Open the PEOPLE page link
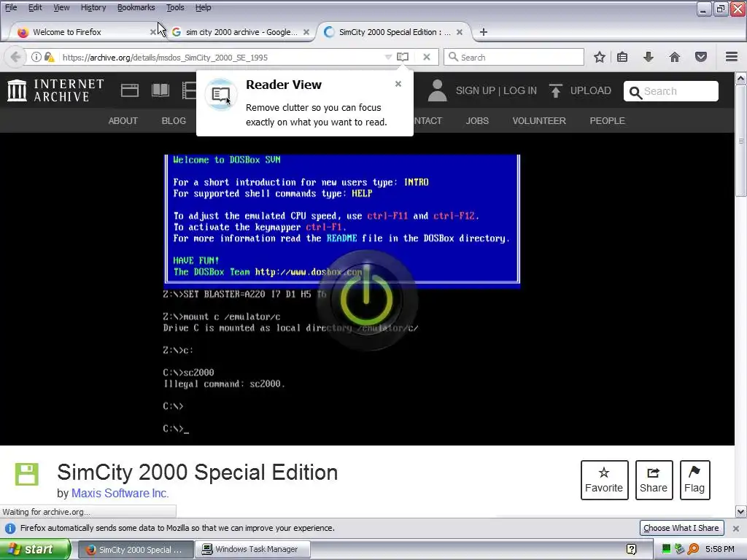Screen dimensions: 747x560 (607, 121)
